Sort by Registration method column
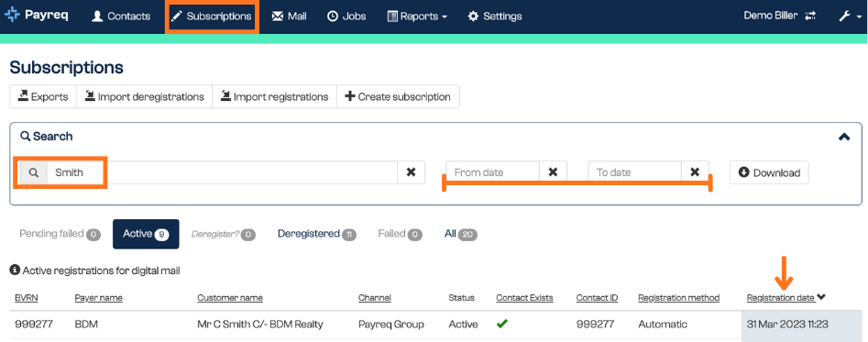Viewport: 868px width, 342px height. [x=678, y=298]
